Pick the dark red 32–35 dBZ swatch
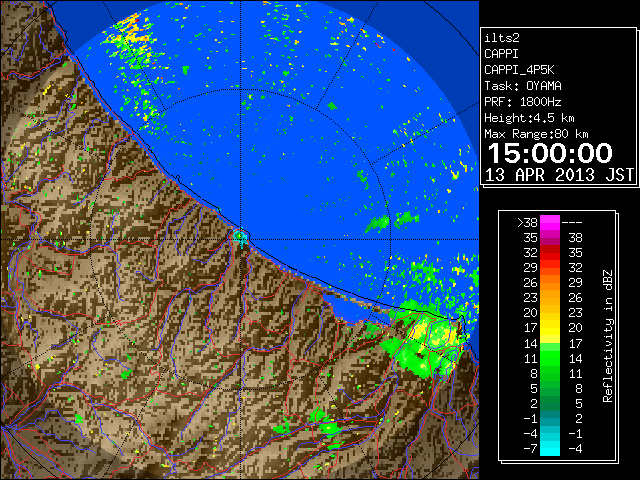 click(x=550, y=253)
